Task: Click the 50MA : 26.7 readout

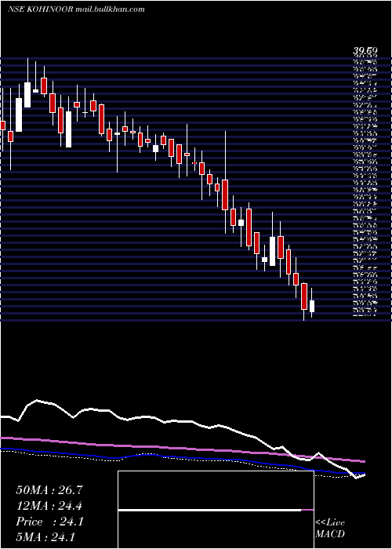Action: click(x=49, y=490)
